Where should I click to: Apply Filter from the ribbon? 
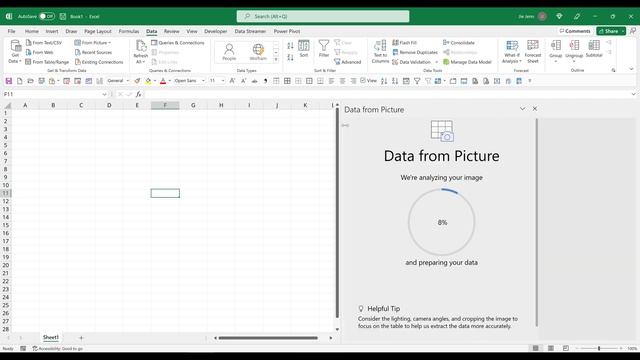(324, 49)
